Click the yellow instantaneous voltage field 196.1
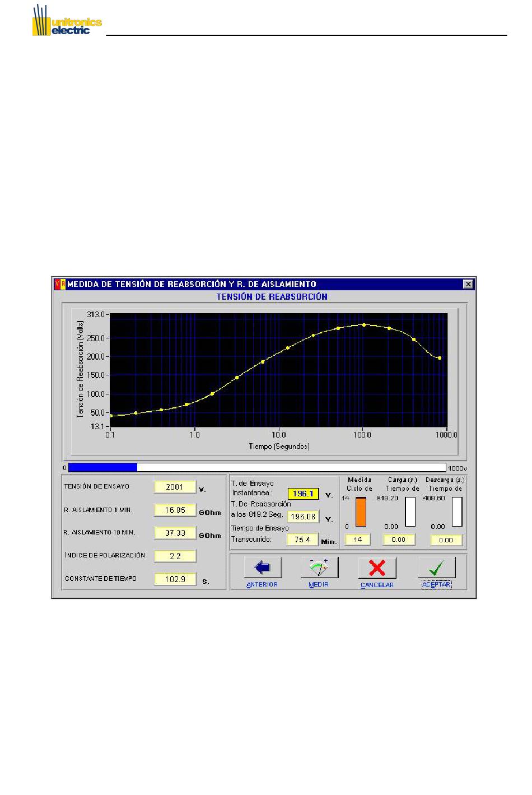The height and width of the screenshot is (795, 532). [303, 494]
